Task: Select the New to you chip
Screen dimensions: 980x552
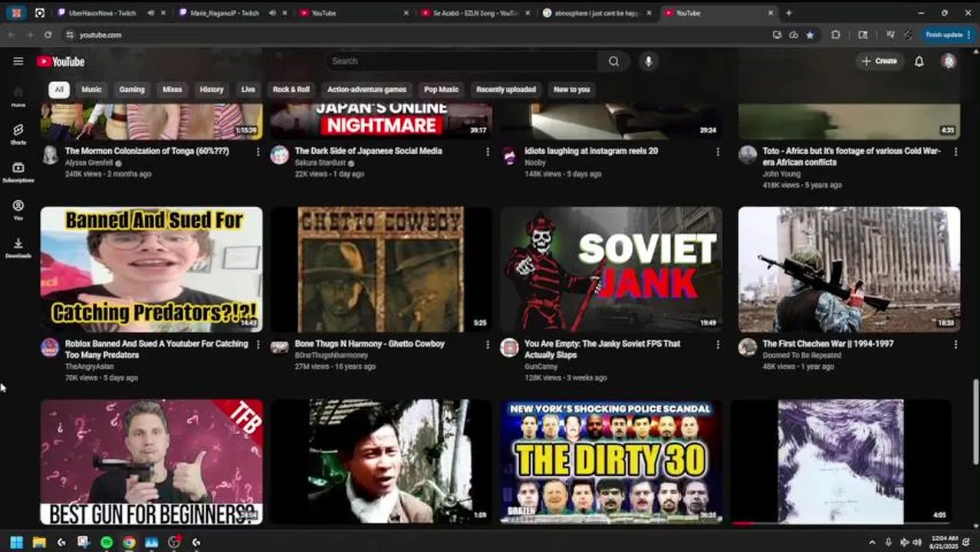Action: coord(572,90)
